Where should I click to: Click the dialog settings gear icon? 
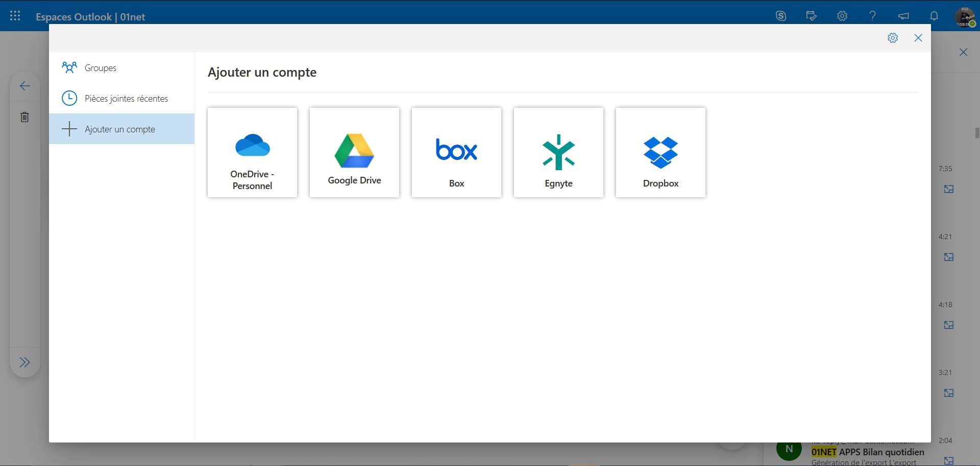pyautogui.click(x=892, y=38)
